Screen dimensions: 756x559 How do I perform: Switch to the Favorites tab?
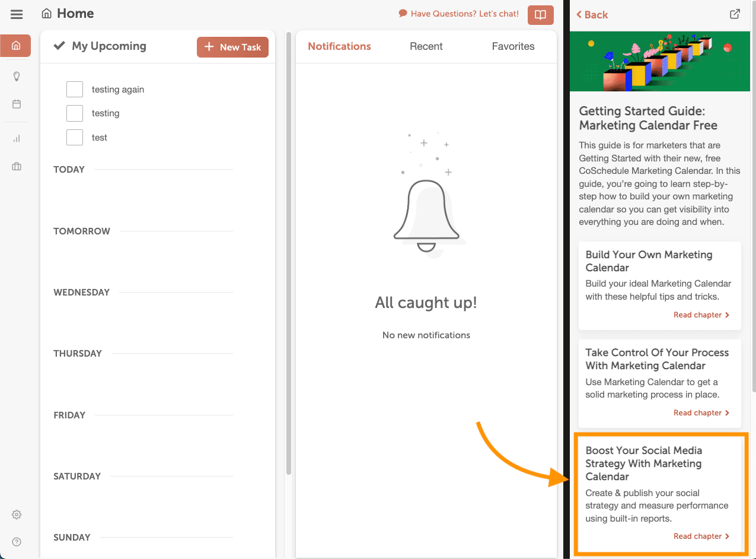coord(513,46)
